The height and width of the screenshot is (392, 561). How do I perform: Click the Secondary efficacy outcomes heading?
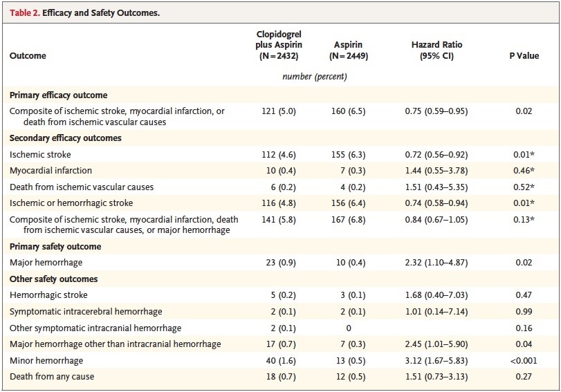click(66, 138)
